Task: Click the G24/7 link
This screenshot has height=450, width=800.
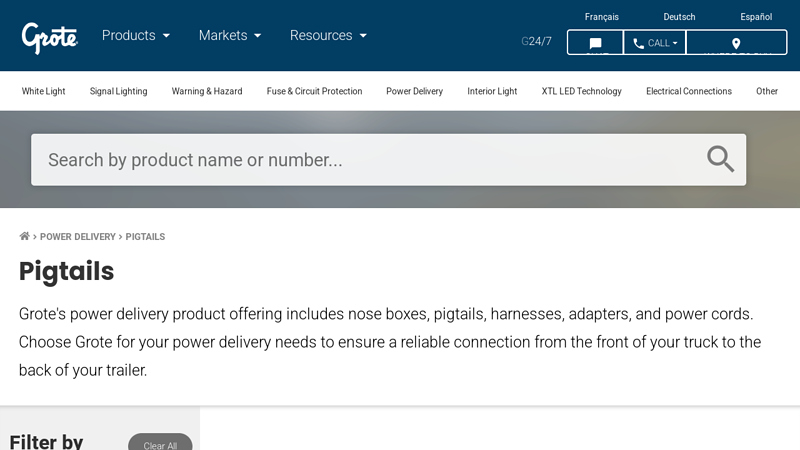Action: pos(536,41)
